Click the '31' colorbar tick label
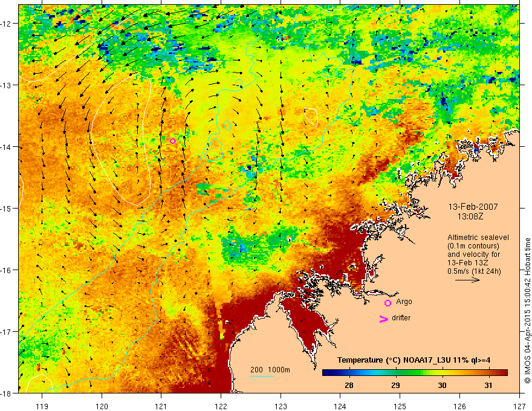532x411 pixels. point(488,385)
